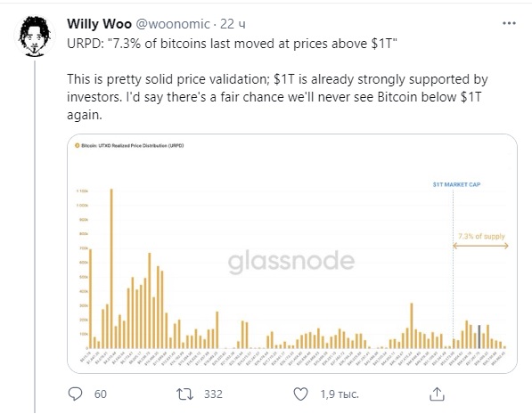Click the Willy Woo display name
The image size is (532, 414).
click(99, 24)
